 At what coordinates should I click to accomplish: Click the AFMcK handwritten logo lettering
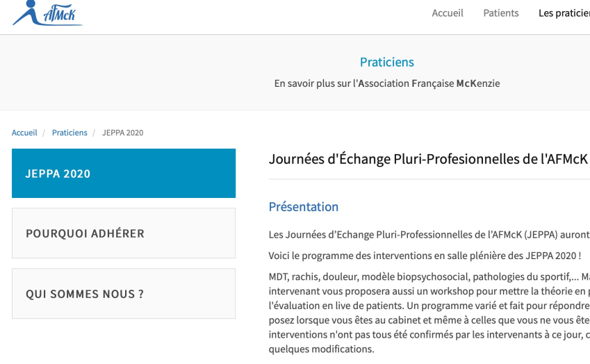[60, 15]
